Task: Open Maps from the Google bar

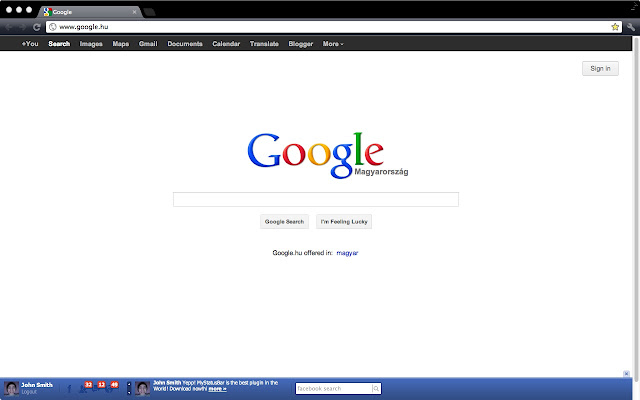Action: tap(121, 44)
